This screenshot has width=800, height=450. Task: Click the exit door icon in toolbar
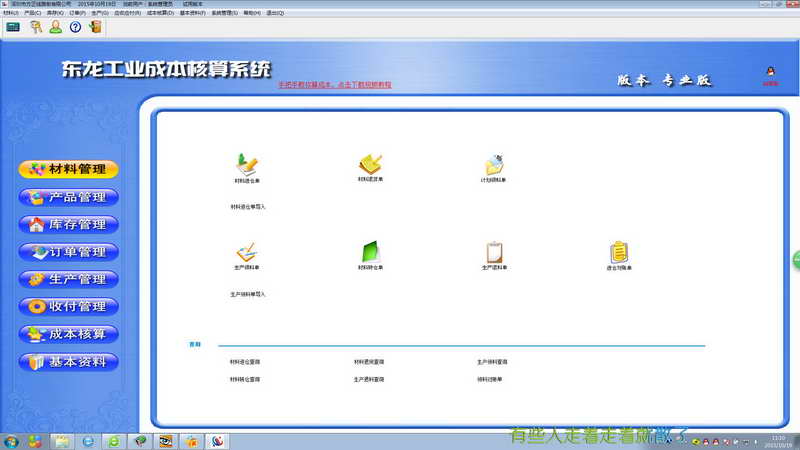click(x=95, y=27)
